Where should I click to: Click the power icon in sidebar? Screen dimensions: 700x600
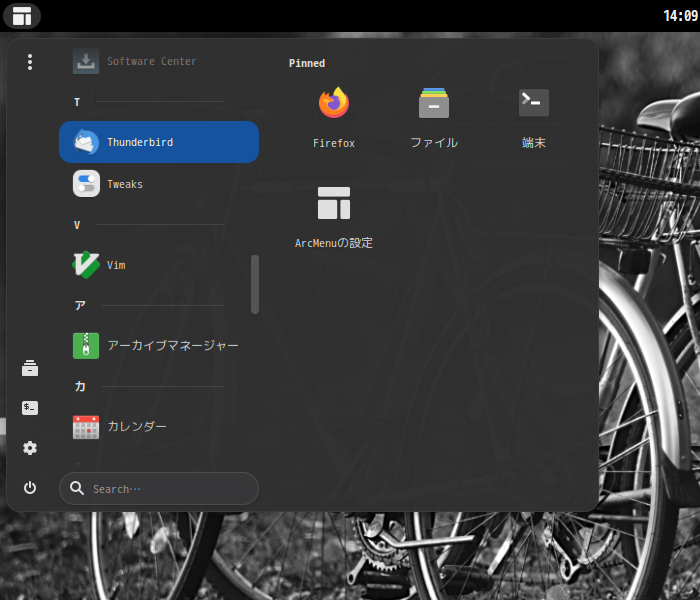(x=30, y=488)
